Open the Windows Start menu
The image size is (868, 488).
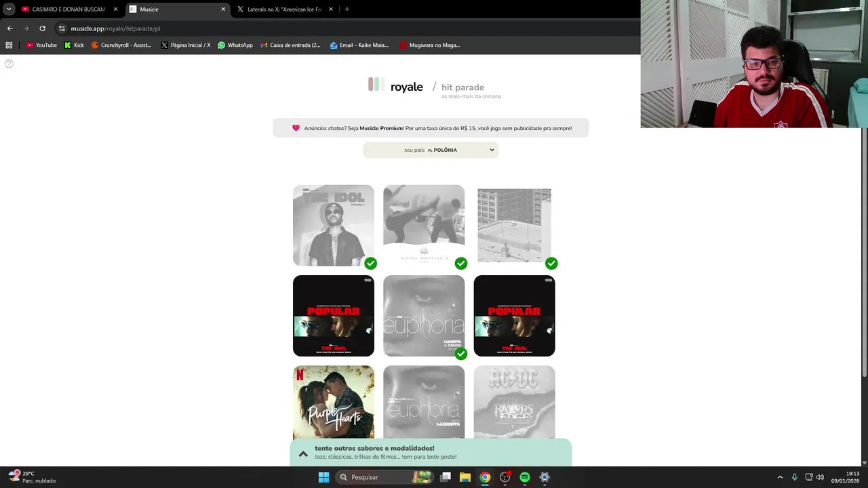[x=323, y=477]
